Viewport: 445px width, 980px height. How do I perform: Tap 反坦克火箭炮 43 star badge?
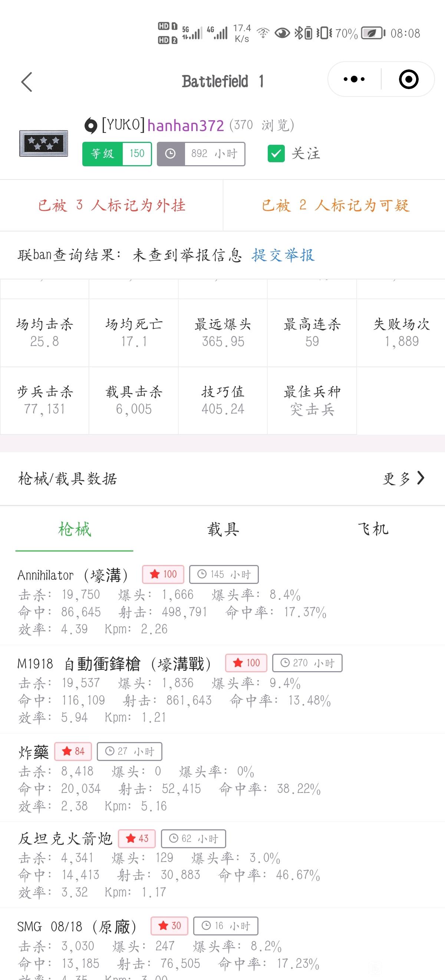137,838
